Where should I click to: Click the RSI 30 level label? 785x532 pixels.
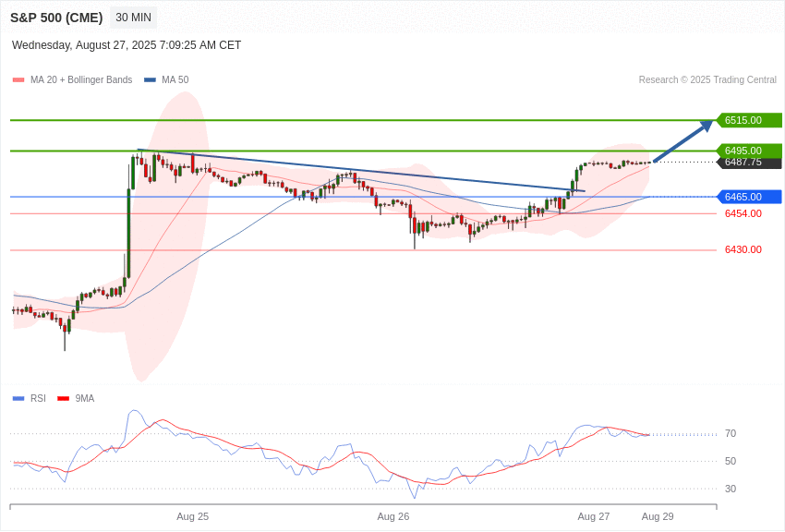[x=731, y=489]
